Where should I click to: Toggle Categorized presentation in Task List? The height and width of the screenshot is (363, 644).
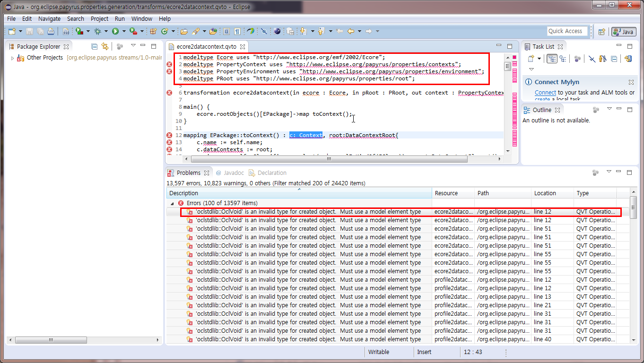[552, 59]
